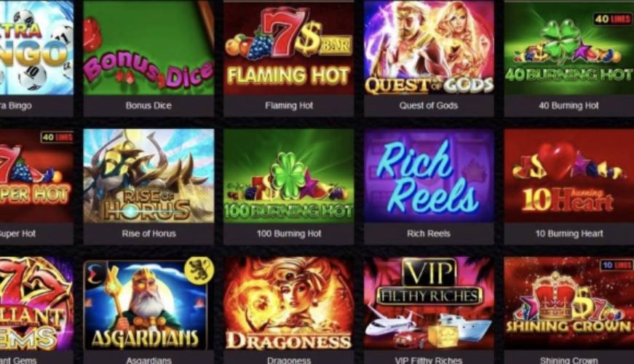Click the 40 Lines badge on 40 Burning Hot
Screen dimensions: 634x364
[x=612, y=19]
